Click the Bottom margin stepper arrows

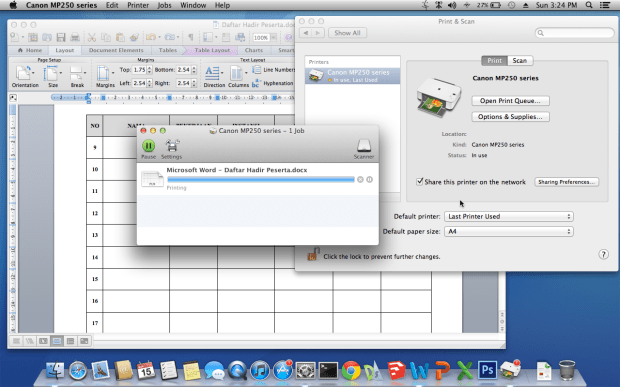(194, 70)
